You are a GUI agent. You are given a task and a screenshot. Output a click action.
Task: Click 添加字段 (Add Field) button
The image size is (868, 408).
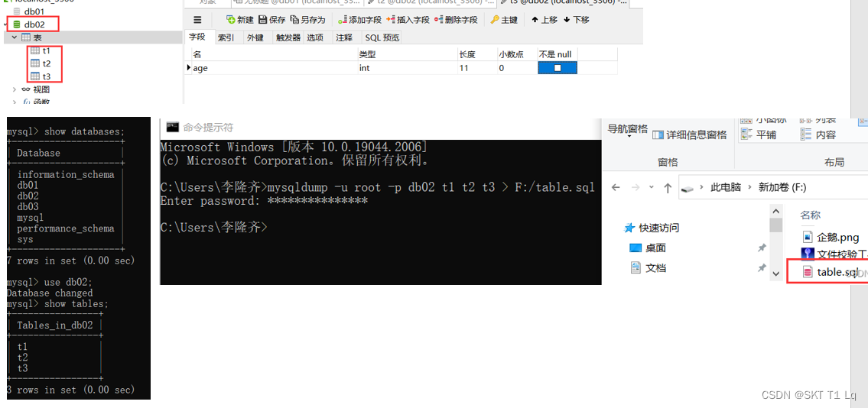click(x=360, y=20)
